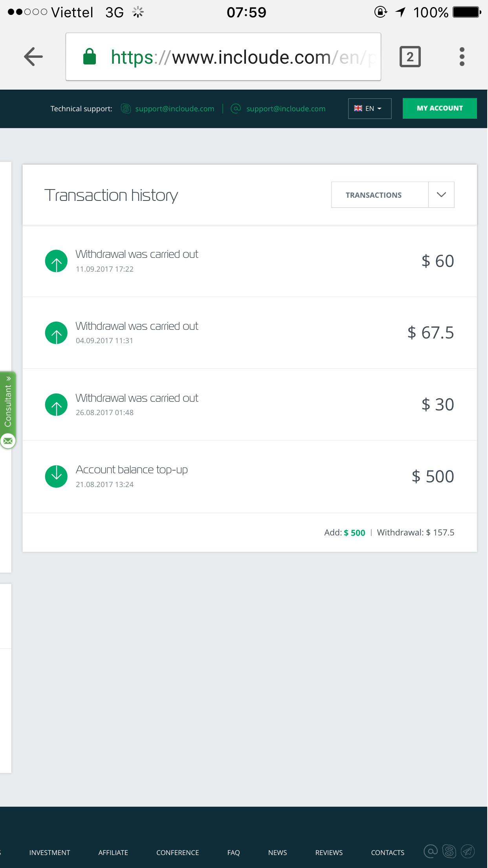Open the FAQ footer menu item
This screenshot has height=868, width=488.
[233, 853]
